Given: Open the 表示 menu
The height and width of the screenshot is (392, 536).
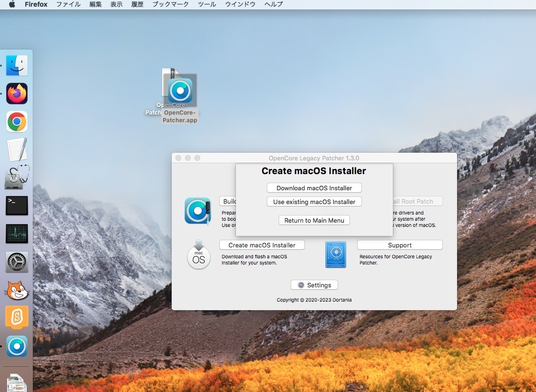Looking at the screenshot, I should 116,4.
